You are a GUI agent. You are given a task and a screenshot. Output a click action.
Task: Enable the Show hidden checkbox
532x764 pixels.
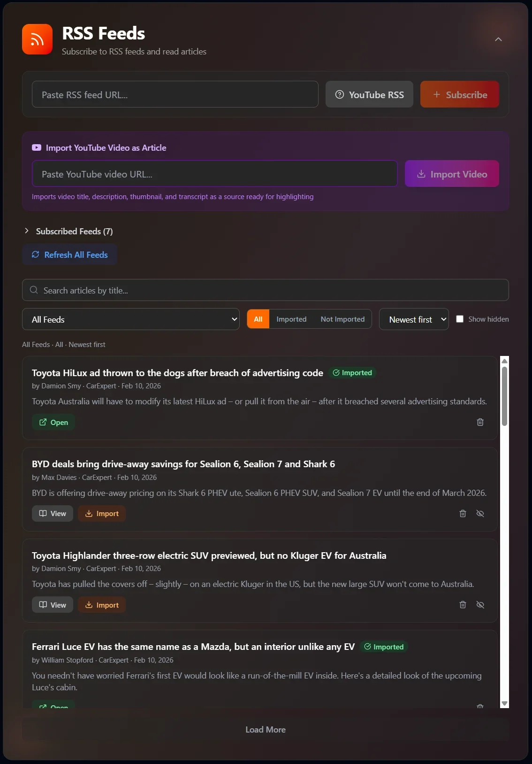(x=460, y=319)
